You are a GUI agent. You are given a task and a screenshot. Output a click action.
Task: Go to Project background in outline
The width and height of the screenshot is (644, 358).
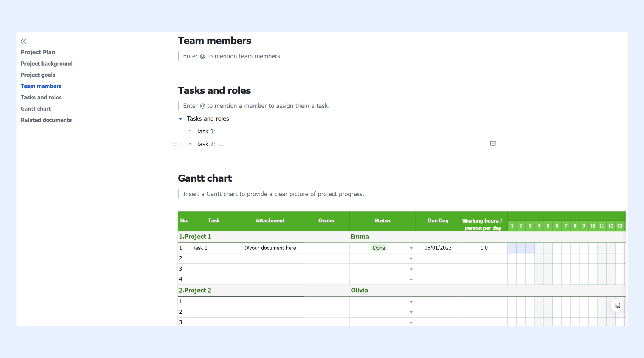click(x=47, y=64)
